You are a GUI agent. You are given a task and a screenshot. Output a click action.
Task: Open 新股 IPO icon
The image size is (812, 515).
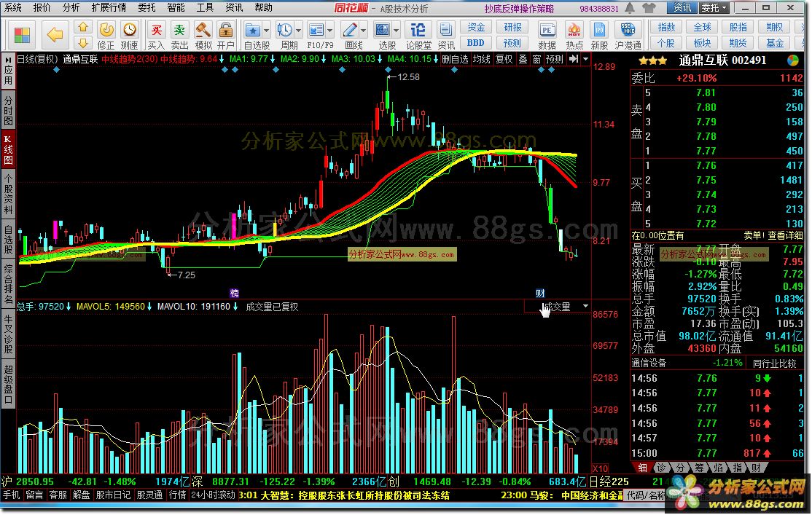[x=599, y=35]
